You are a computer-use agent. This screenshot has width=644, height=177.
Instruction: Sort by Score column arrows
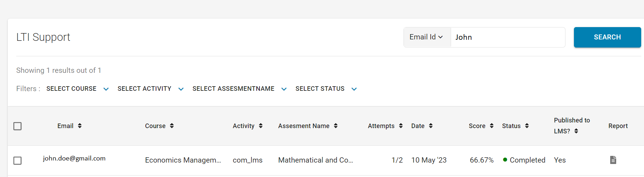coord(492,126)
